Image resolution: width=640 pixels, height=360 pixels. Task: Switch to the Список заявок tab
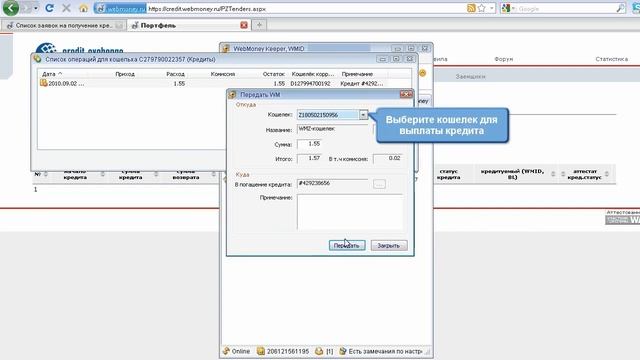pos(63,25)
